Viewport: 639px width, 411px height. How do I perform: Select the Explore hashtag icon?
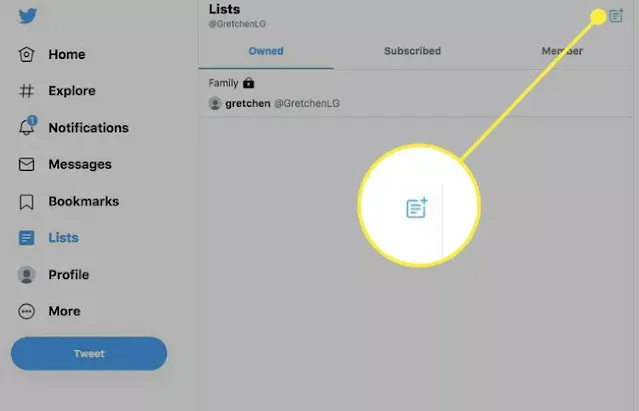pos(26,91)
